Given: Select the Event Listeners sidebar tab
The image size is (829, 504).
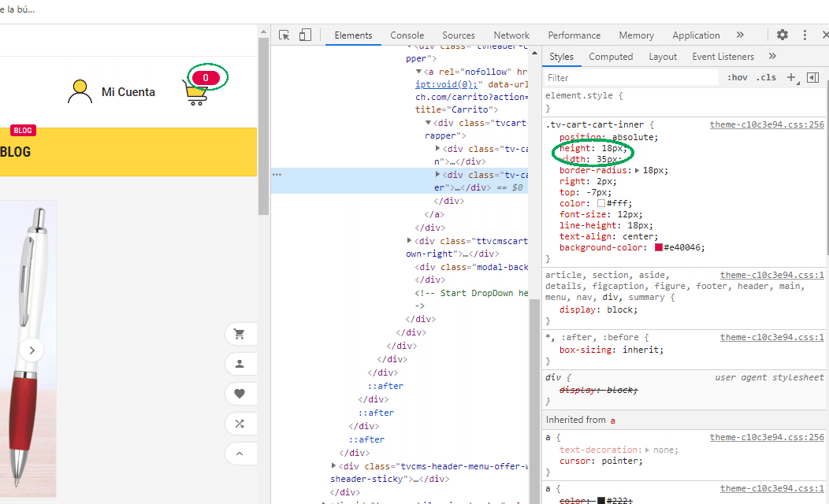Looking at the screenshot, I should point(723,56).
